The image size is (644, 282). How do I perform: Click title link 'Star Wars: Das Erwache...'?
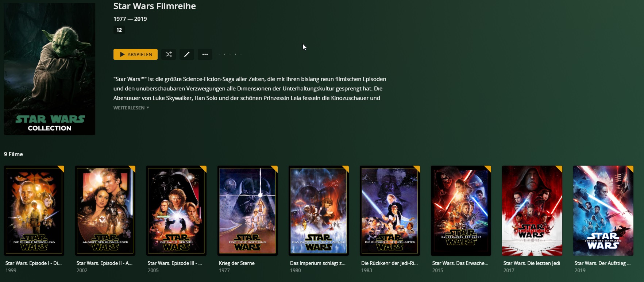click(x=460, y=263)
